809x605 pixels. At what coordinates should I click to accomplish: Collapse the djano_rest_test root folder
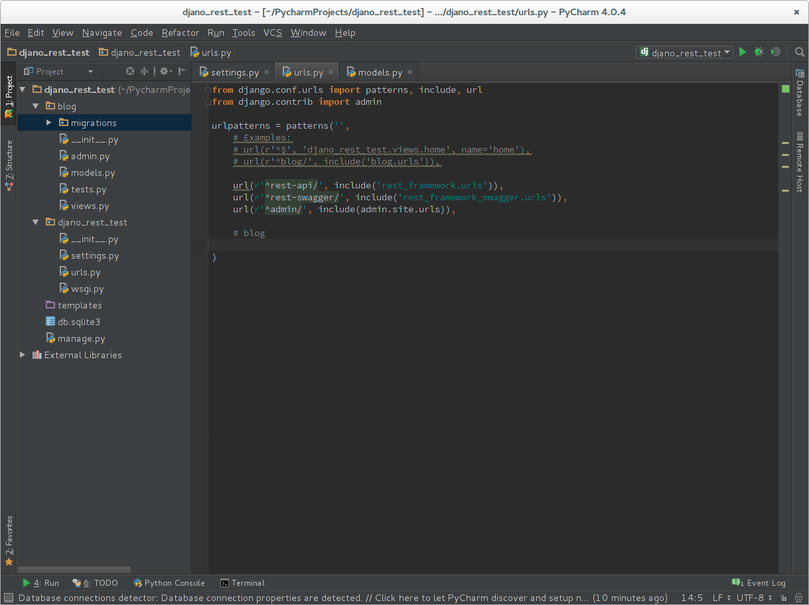tap(22, 90)
